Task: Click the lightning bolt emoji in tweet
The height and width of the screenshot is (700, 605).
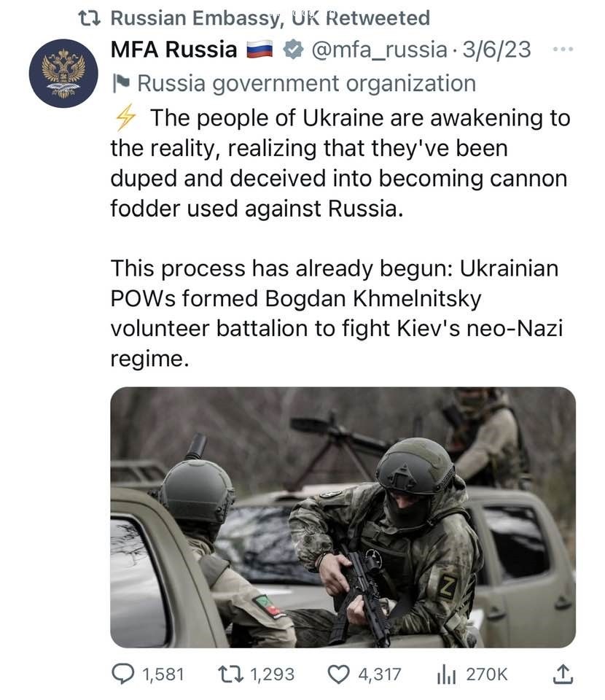Action: [125, 117]
